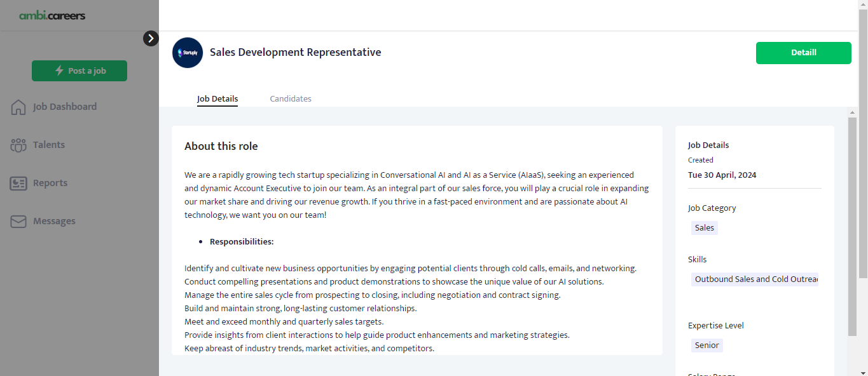The height and width of the screenshot is (376, 868).
Task: Open the Reports icon in sidebar
Action: [18, 183]
